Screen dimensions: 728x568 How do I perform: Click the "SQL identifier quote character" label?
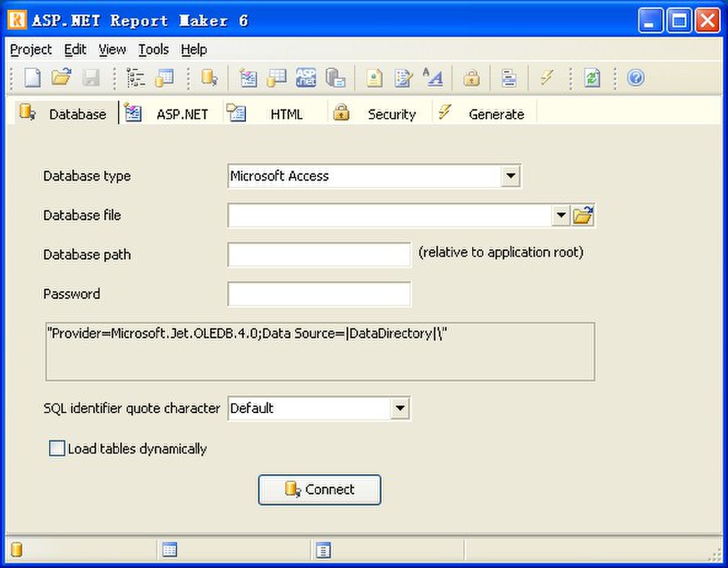click(x=132, y=408)
